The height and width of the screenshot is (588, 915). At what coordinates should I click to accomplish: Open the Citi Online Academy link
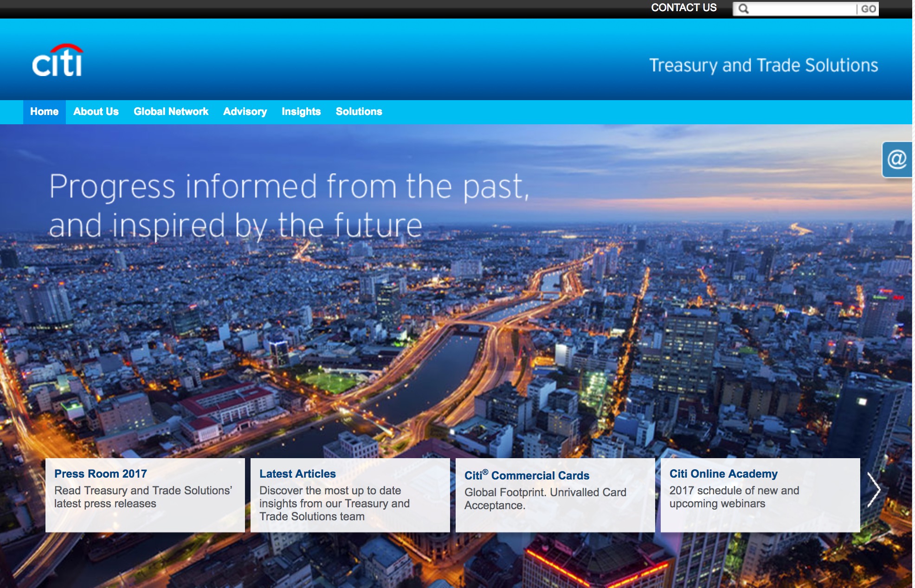point(723,473)
